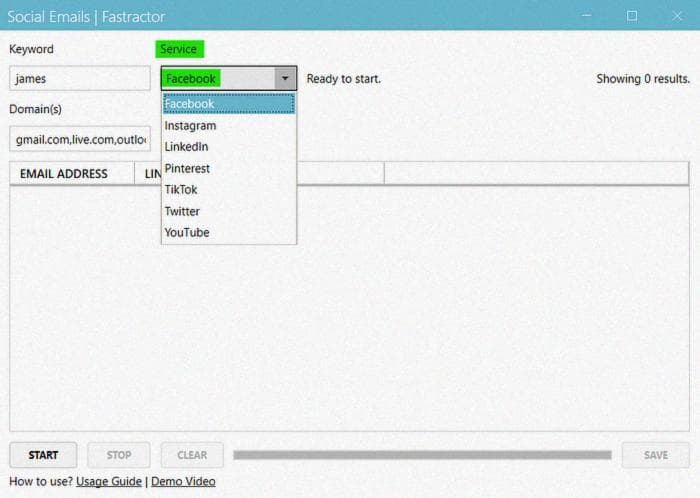Open the Demo Video link
700x498 pixels.
click(x=183, y=481)
